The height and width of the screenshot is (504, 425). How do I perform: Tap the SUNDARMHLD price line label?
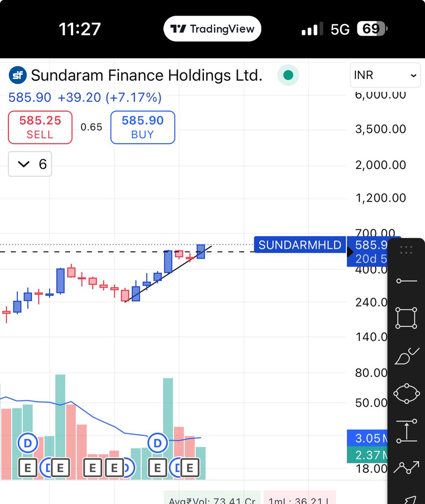pyautogui.click(x=300, y=245)
